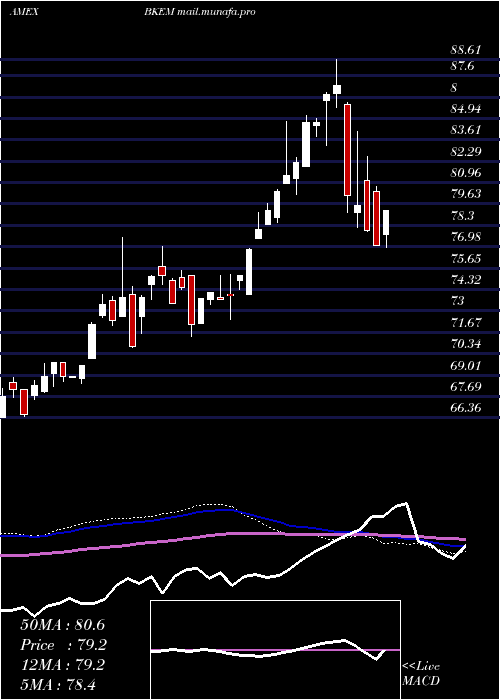Click the 50MA : 80.6 readout
The width and height of the screenshot is (500, 700).
tap(62, 625)
